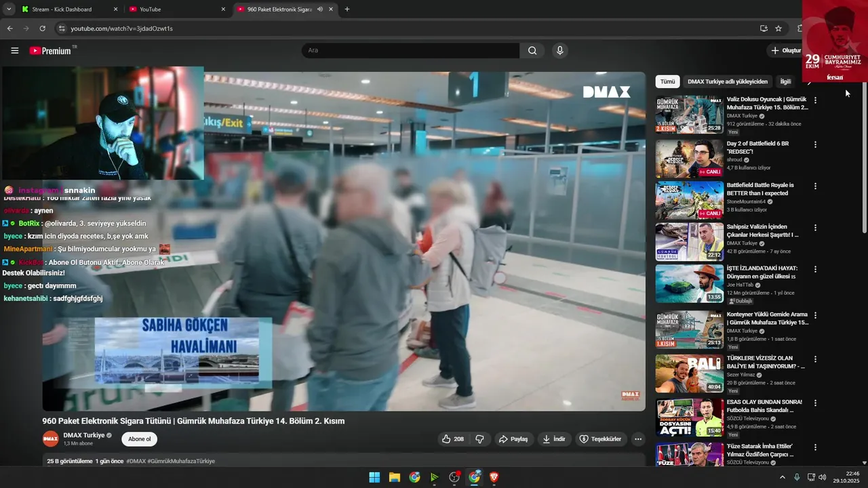Click the Abone ol subscribe button

point(140,439)
